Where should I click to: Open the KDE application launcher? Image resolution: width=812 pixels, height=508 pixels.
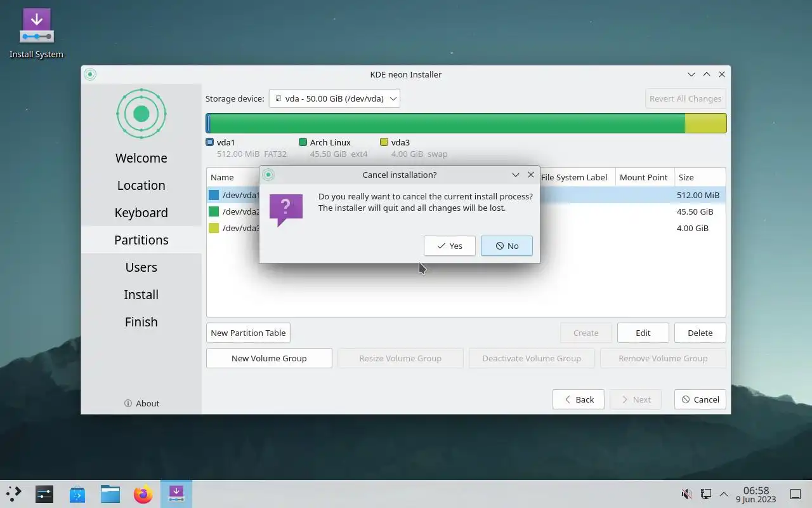point(13,493)
